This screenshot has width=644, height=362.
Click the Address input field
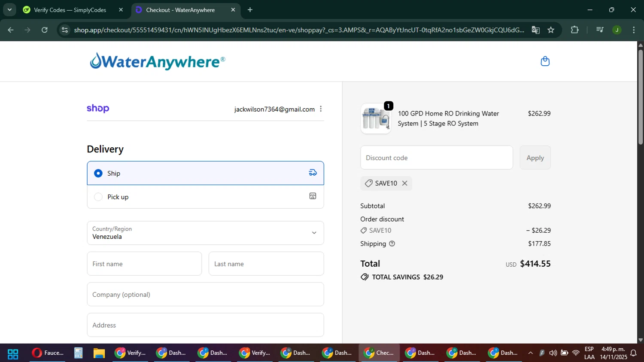(205, 325)
